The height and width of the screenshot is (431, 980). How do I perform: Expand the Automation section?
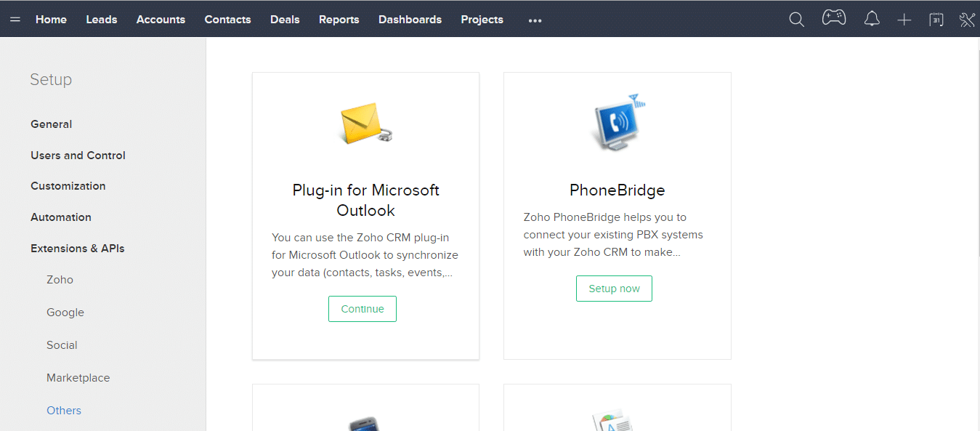pyautogui.click(x=61, y=217)
